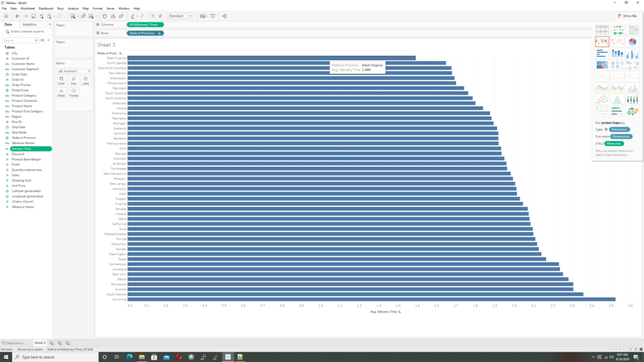Click the New story tab icon at bottom

[x=68, y=343]
